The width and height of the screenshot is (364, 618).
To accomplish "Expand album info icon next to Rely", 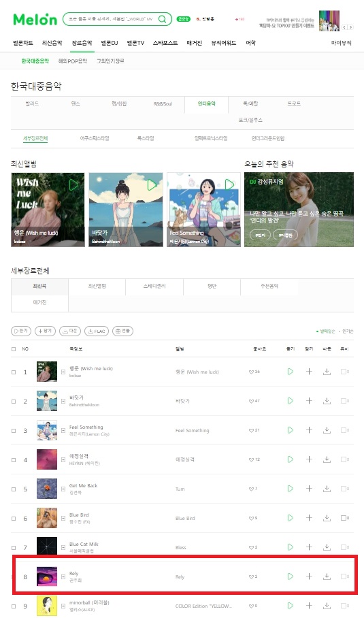I will [x=63, y=577].
